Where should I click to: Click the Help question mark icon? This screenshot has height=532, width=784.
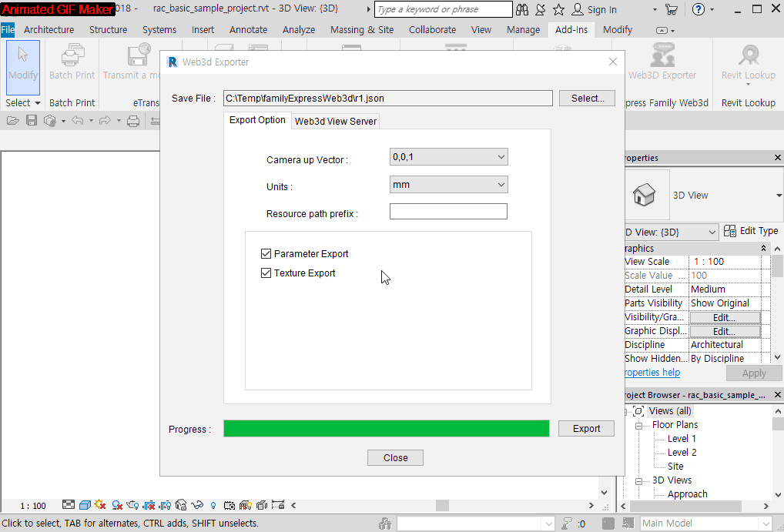point(699,9)
